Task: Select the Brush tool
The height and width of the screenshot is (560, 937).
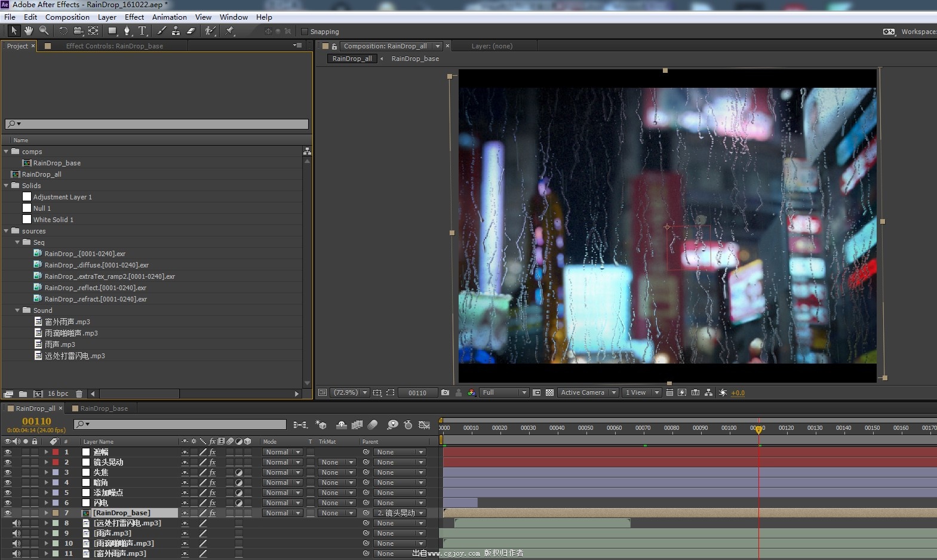Action: (161, 31)
